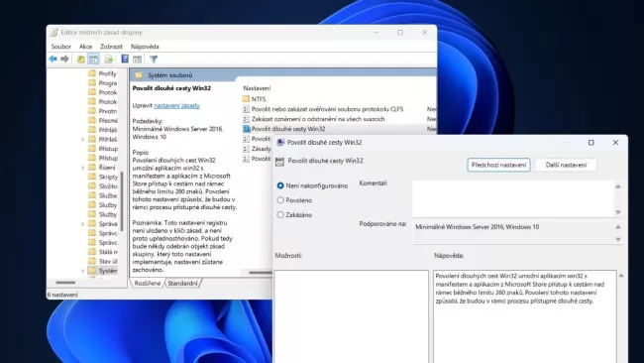The image size is (644, 363).
Task: Click the NTFS folder icon in settings list
Action: [246, 99]
